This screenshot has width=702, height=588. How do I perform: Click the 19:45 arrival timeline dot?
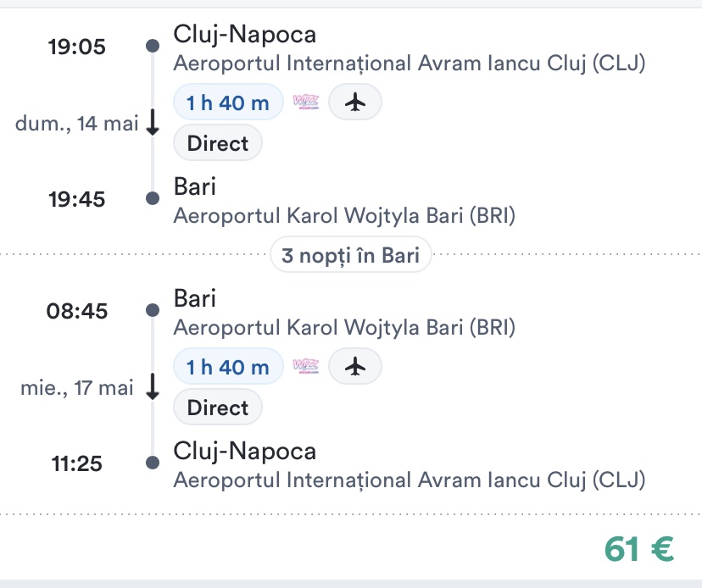point(153,199)
